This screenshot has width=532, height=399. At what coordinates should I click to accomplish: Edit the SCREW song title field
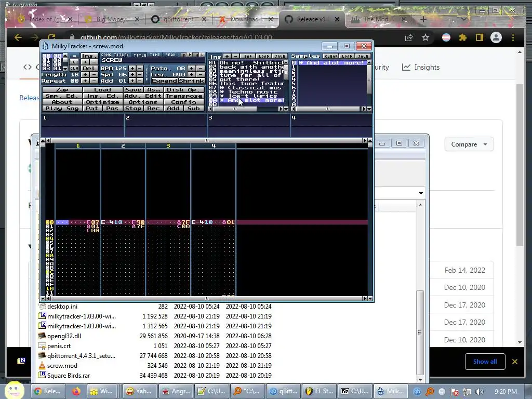(x=152, y=60)
